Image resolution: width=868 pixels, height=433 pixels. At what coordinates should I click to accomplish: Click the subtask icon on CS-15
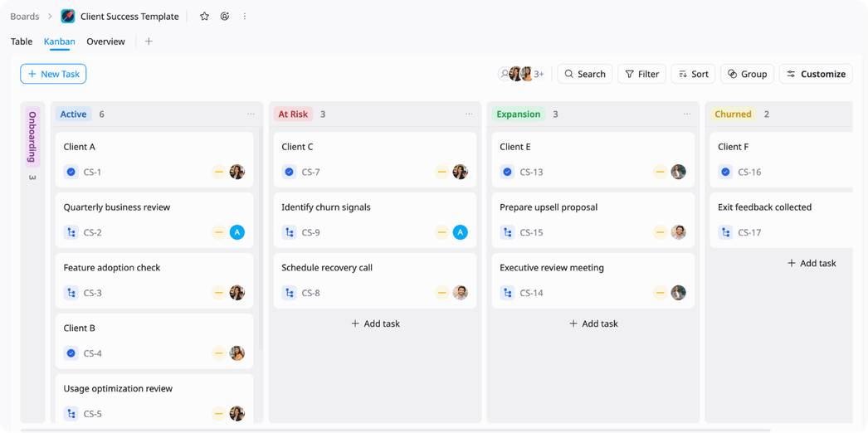point(507,232)
